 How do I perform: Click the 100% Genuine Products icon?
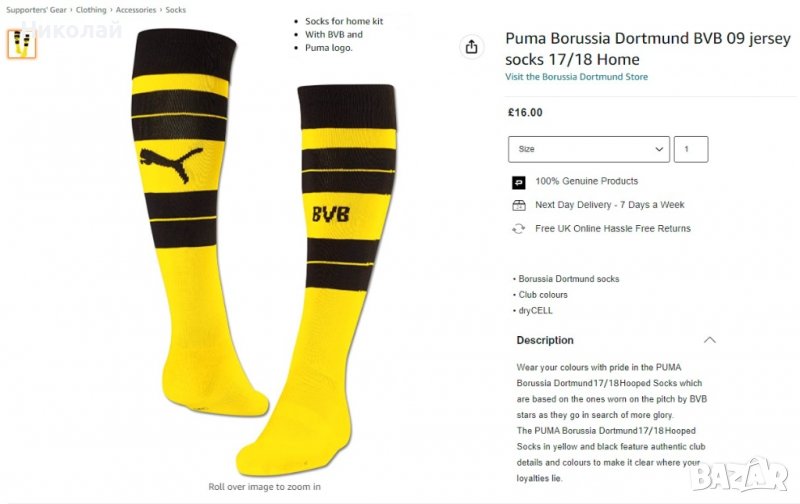pyautogui.click(x=518, y=182)
